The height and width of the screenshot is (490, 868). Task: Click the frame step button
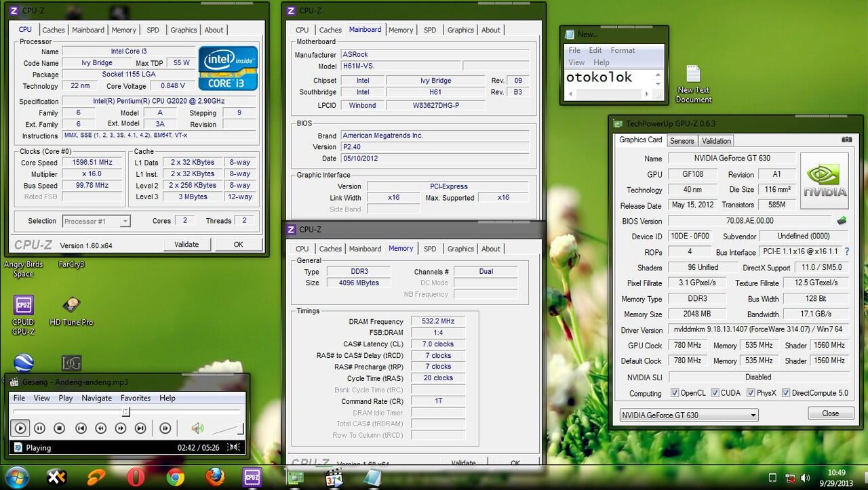click(165, 428)
